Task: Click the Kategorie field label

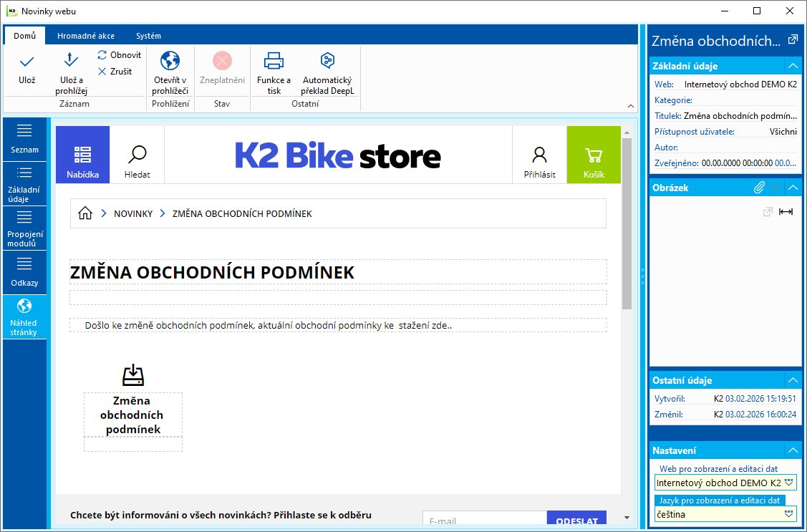Action: [673, 100]
